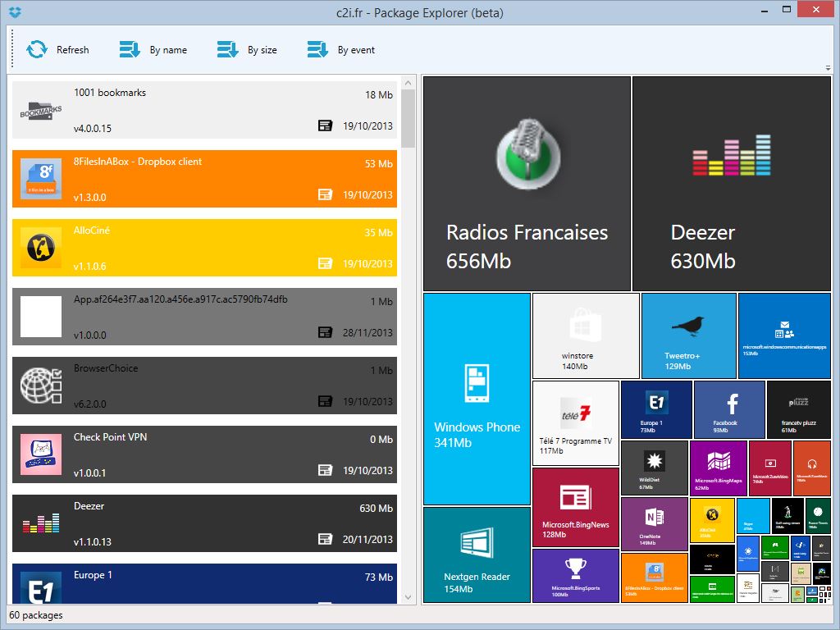Select the Facebook tile in treemap

pyautogui.click(x=729, y=409)
